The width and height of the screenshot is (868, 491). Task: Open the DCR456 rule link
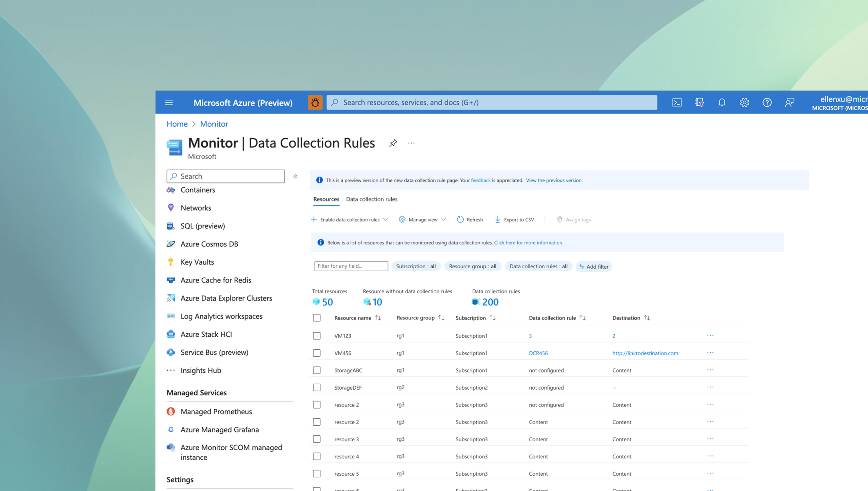click(538, 353)
